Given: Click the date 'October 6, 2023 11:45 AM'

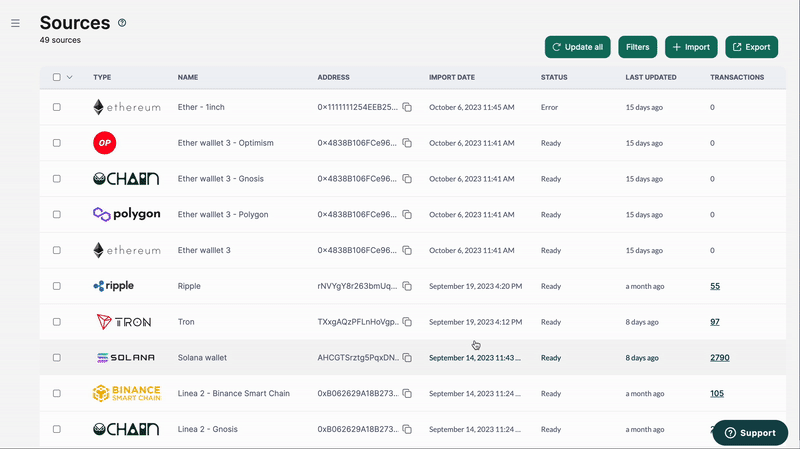Looking at the screenshot, I should (471, 107).
